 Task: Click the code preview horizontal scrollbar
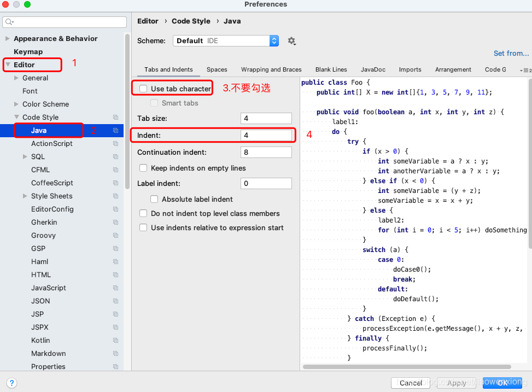[407, 367]
